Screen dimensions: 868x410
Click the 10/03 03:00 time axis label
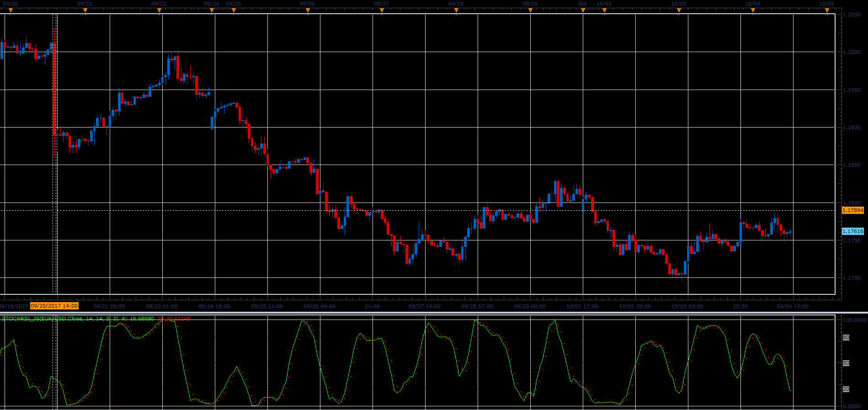pos(687,306)
